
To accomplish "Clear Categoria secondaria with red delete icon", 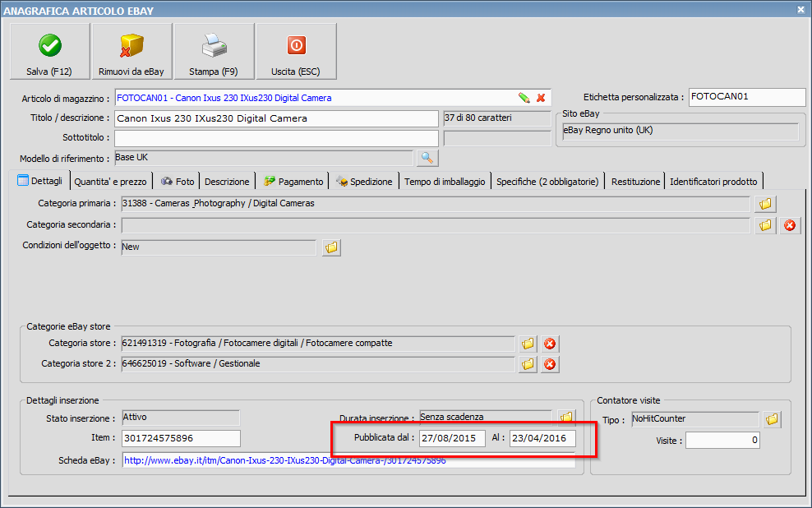I will [790, 225].
